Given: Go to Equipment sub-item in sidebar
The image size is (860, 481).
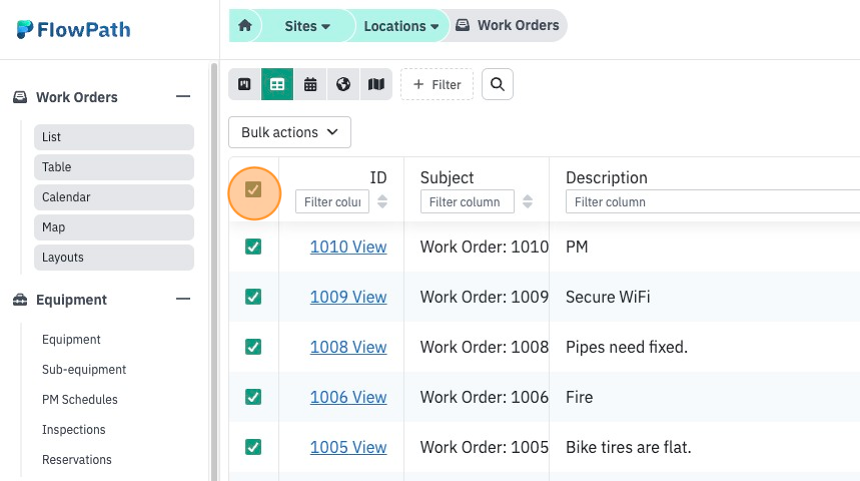Looking at the screenshot, I should click(71, 339).
